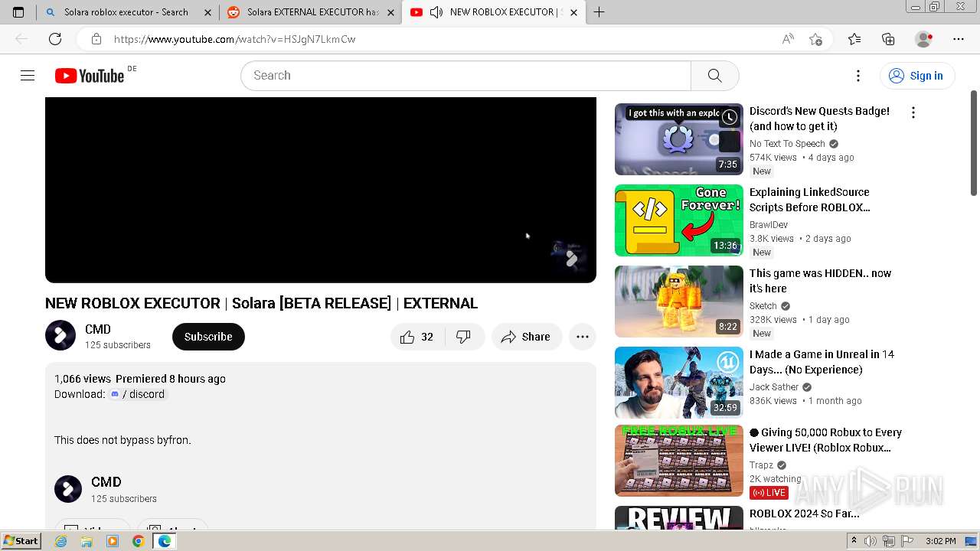
Task: Open the discord download link
Action: [137, 394]
